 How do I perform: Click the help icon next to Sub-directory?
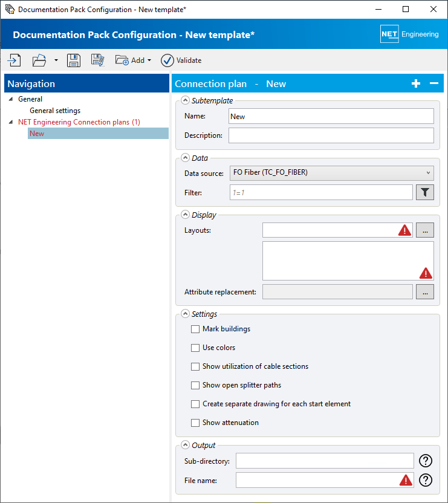(426, 461)
